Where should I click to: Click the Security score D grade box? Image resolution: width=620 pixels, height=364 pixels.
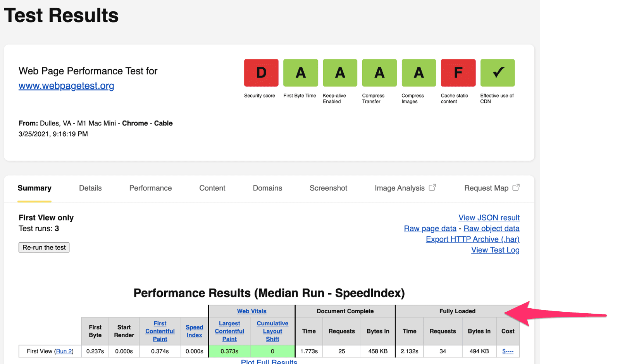(261, 73)
